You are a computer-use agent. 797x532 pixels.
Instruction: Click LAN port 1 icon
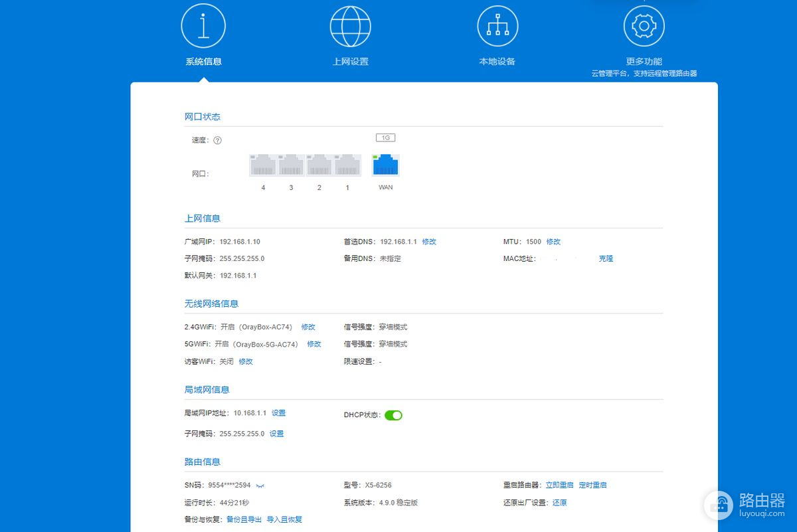347,165
